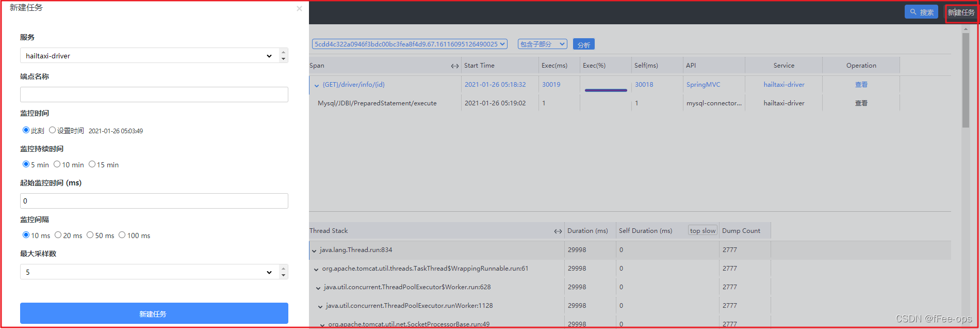The image size is (980, 329).
Task: Select the 10 ms interval radio
Action: (x=26, y=235)
